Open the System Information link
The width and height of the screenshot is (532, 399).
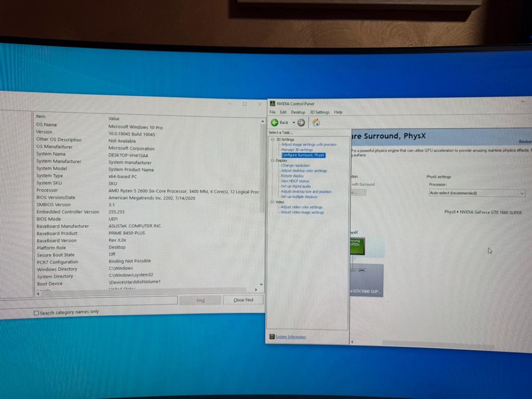pyautogui.click(x=290, y=337)
